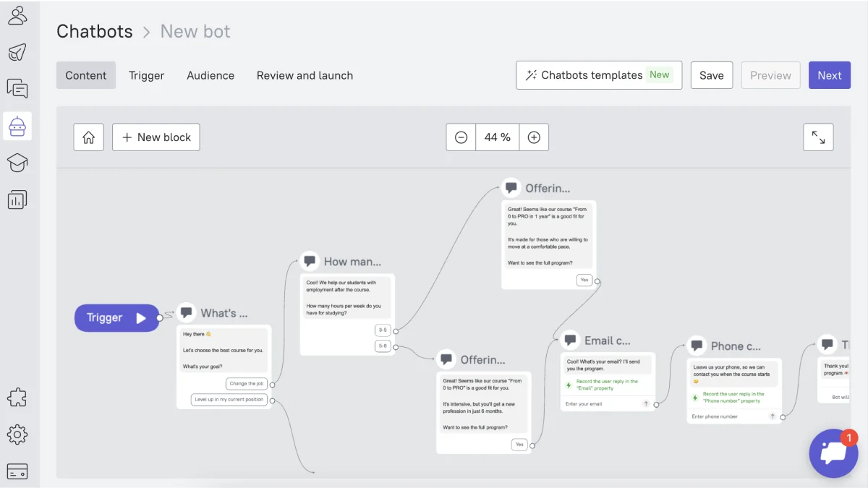The width and height of the screenshot is (868, 488).
Task: Add a New block to the flow
Action: (156, 137)
